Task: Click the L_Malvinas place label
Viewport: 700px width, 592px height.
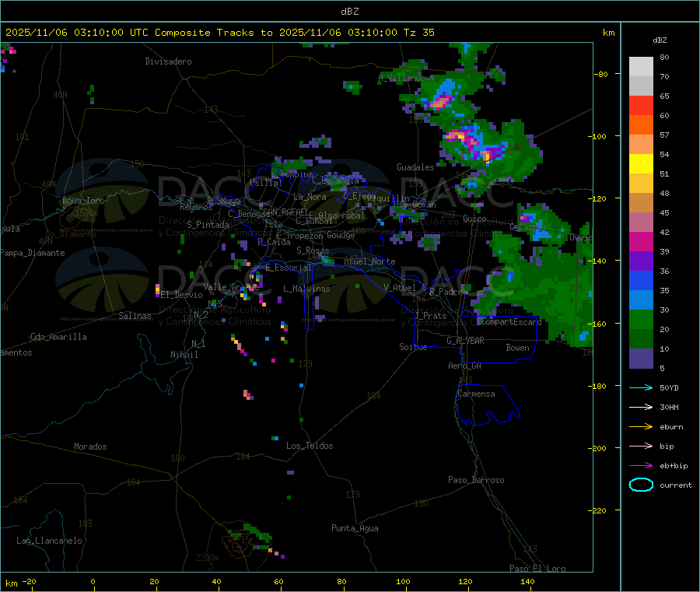Action: [x=306, y=289]
